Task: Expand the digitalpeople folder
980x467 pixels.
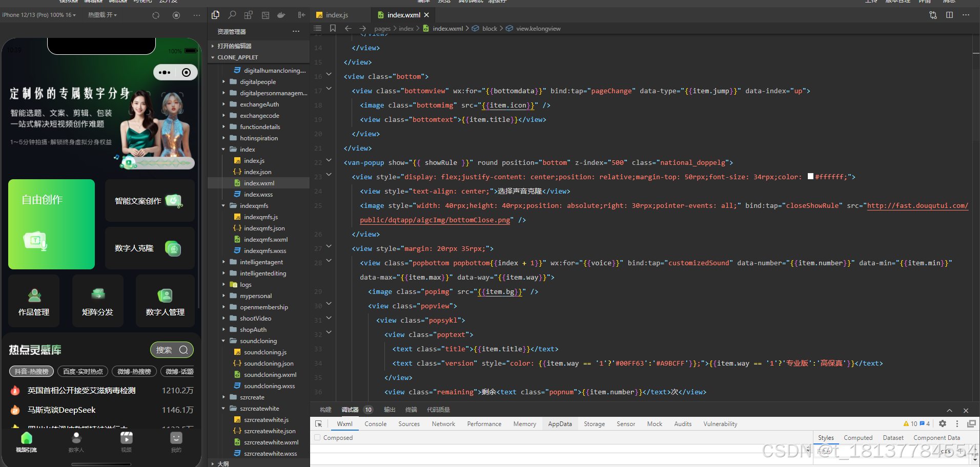Action: click(x=257, y=82)
